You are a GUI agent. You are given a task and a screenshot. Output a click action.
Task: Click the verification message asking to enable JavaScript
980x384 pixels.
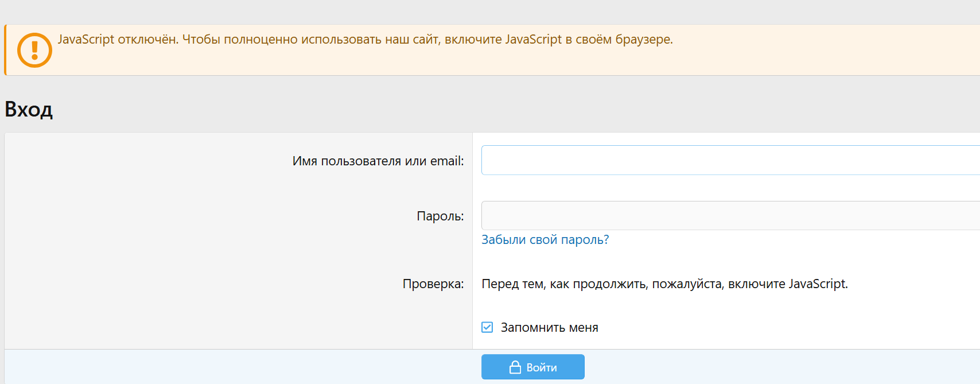click(x=664, y=284)
